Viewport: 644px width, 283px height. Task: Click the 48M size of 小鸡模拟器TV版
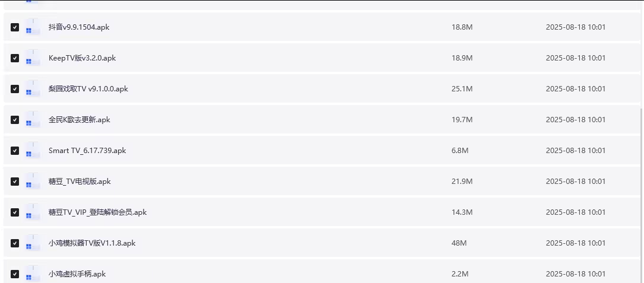tap(458, 243)
